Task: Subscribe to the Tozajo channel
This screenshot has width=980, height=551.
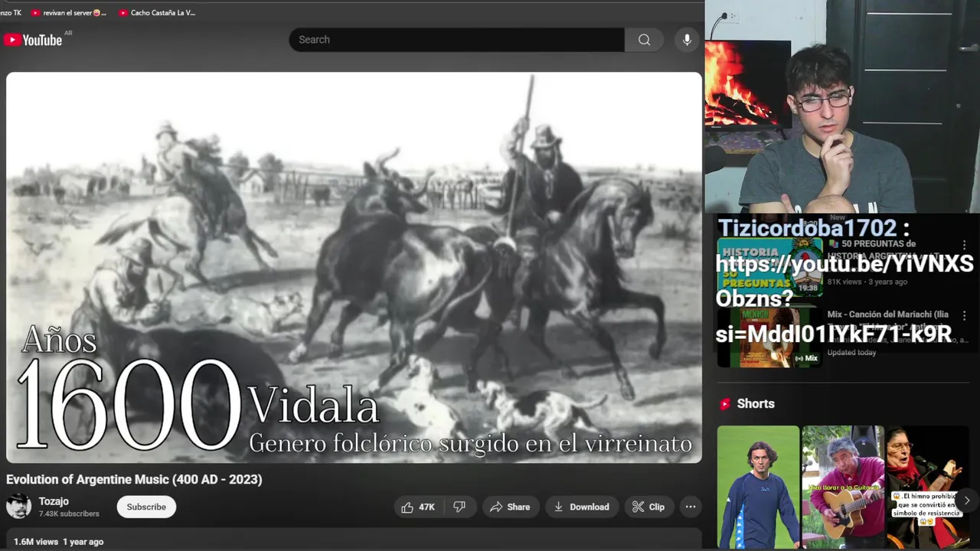Action: (x=146, y=507)
